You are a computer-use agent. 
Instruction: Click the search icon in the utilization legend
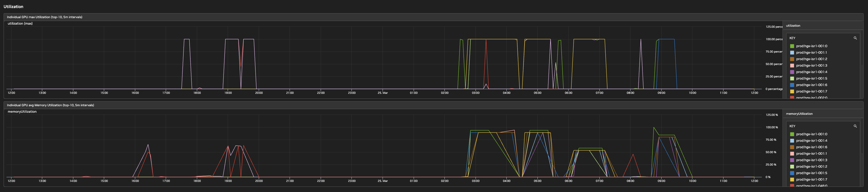[x=855, y=38]
